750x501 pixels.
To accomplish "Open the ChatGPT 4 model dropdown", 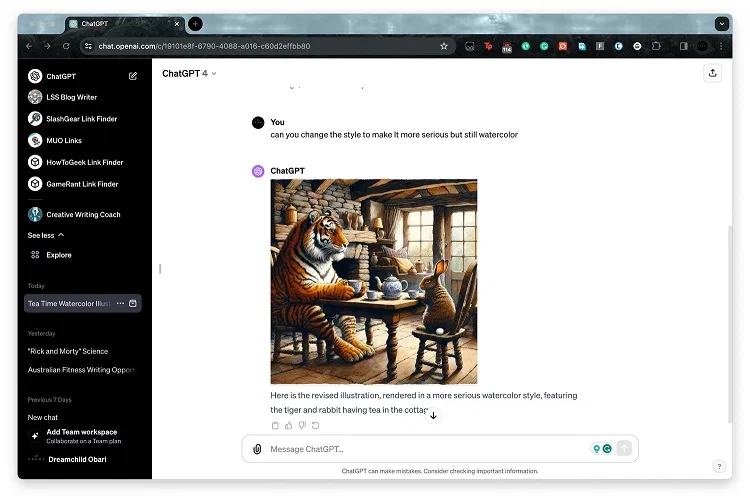I will tap(189, 73).
